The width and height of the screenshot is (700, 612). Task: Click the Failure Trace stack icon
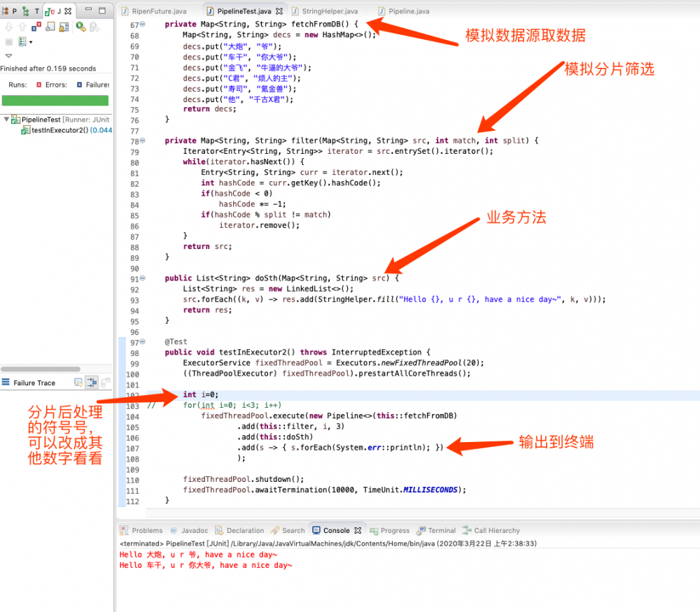point(6,383)
